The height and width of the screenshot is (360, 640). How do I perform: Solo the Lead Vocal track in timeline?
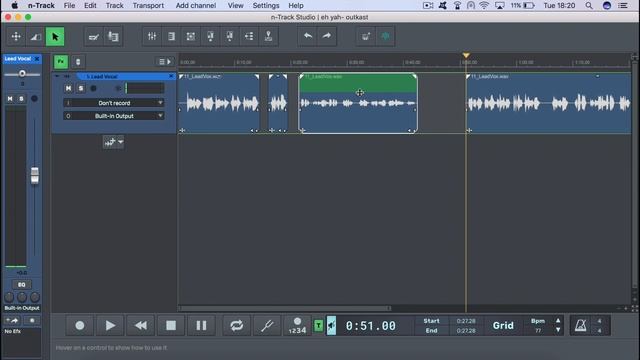(x=81, y=88)
